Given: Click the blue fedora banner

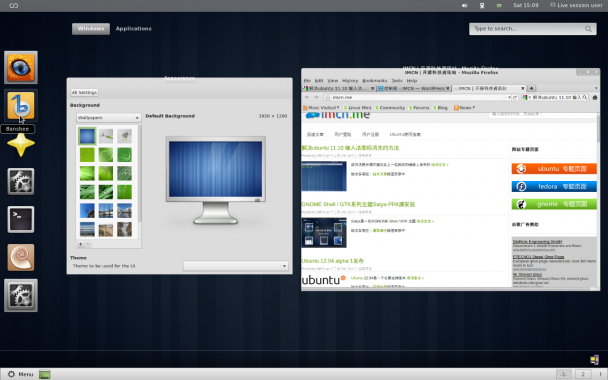Looking at the screenshot, I should [554, 187].
